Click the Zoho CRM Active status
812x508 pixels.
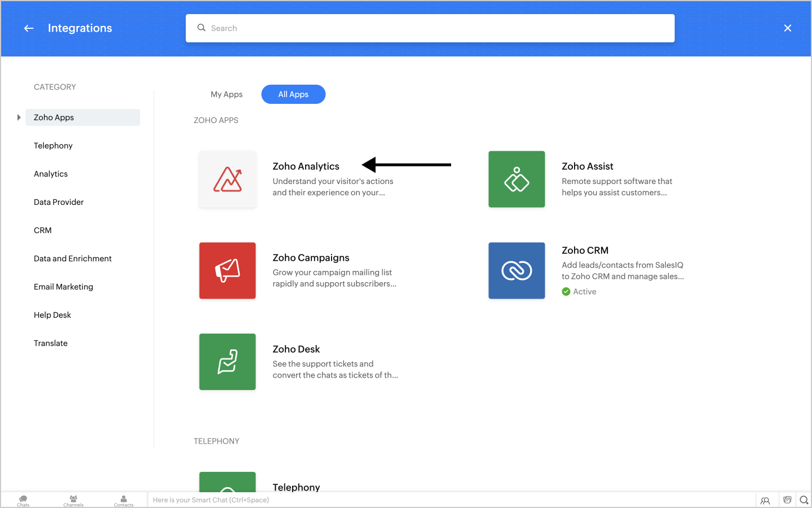pyautogui.click(x=579, y=292)
